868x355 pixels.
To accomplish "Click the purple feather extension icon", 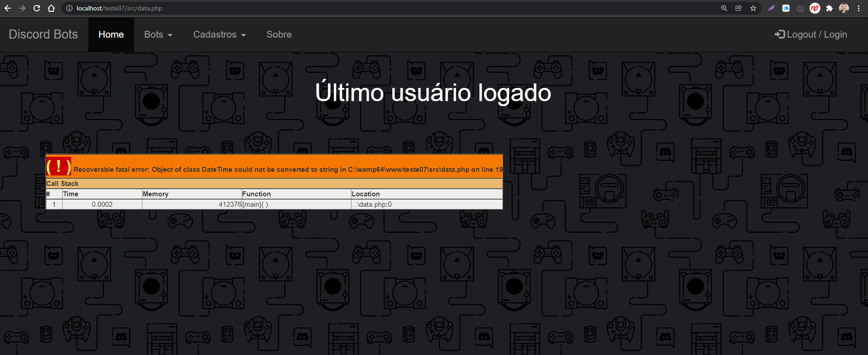I will pos(771,8).
